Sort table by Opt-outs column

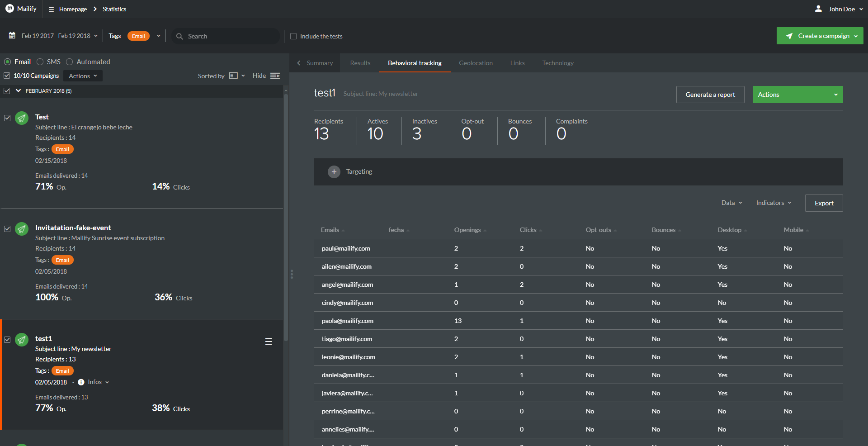(615, 230)
